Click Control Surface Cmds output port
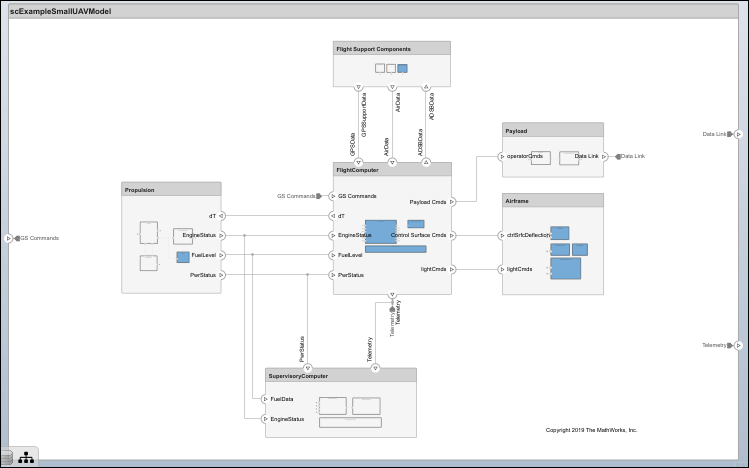 click(451, 235)
